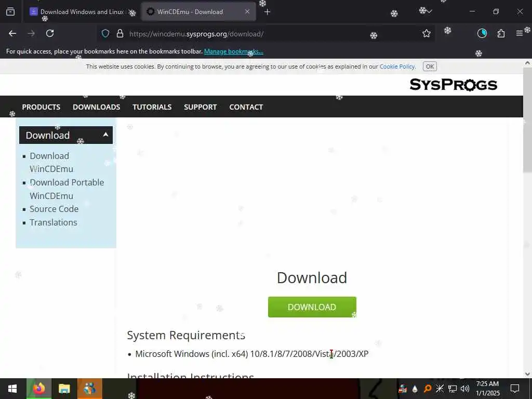Open the DOWNLOADS menu
532x399 pixels.
click(x=96, y=107)
